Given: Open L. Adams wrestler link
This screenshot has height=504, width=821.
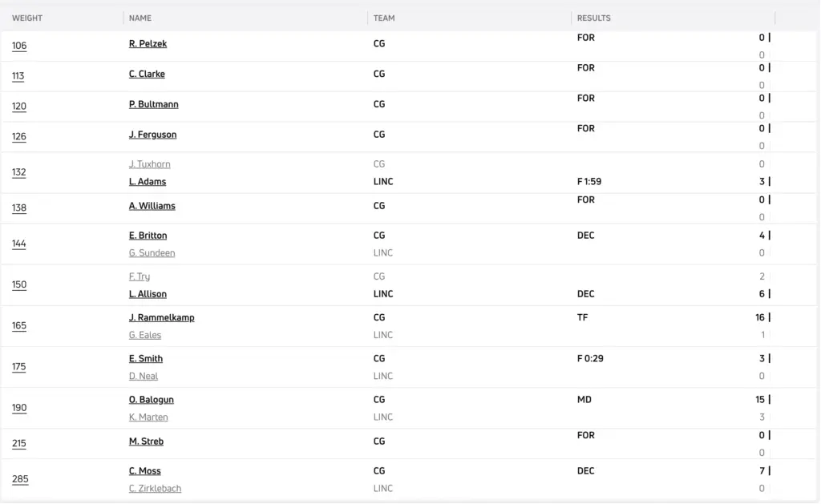Looking at the screenshot, I should 148,182.
